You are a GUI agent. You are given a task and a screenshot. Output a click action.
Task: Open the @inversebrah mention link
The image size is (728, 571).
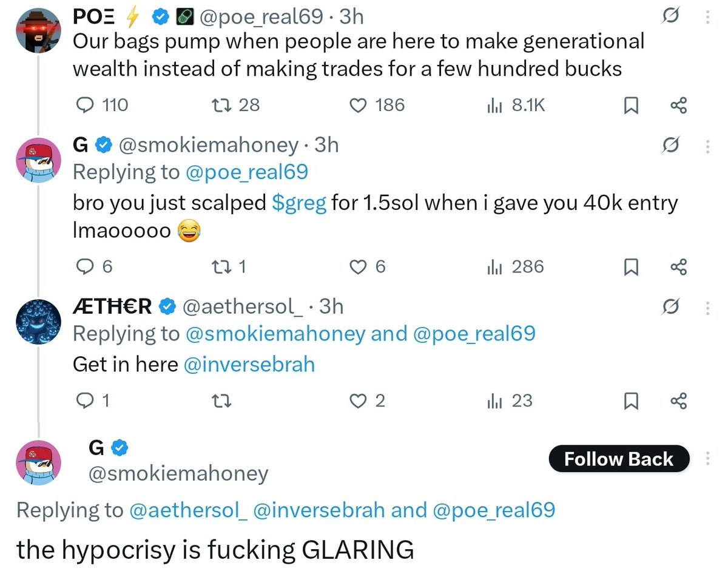pos(249,364)
